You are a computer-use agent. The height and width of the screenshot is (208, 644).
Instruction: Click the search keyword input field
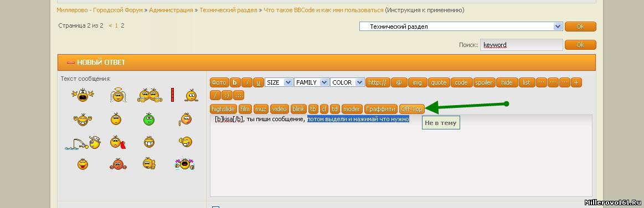coord(521,45)
